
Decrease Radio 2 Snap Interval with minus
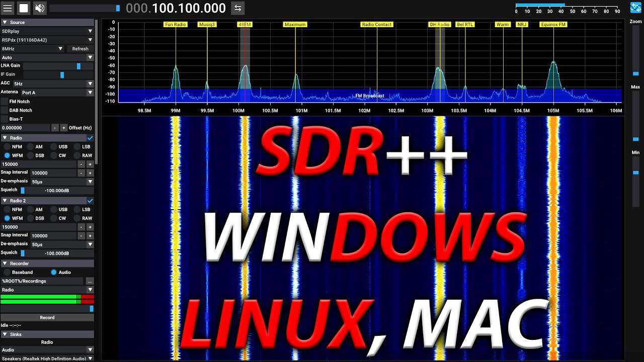coord(81,236)
